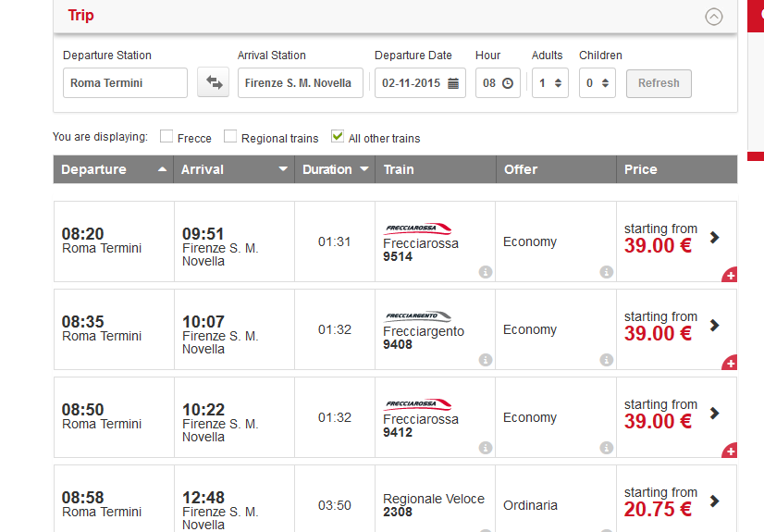
Task: Check the Regional trains filter
Action: pyautogui.click(x=230, y=136)
